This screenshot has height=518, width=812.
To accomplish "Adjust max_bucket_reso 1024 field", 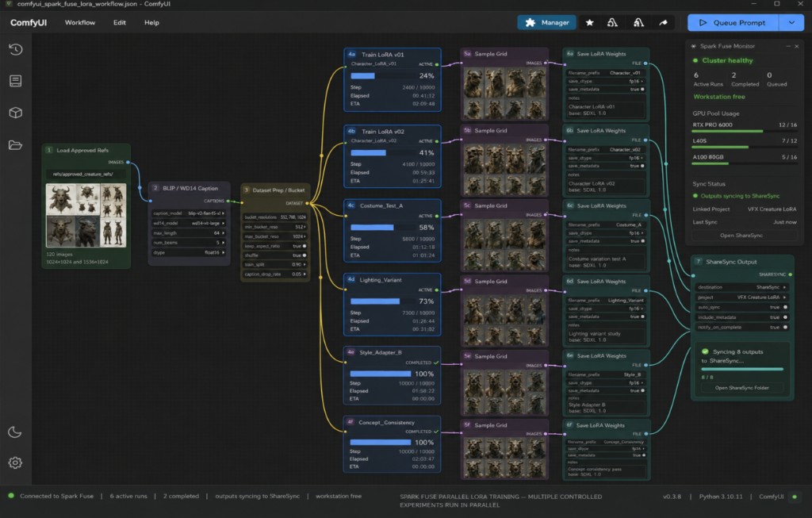I will point(275,236).
